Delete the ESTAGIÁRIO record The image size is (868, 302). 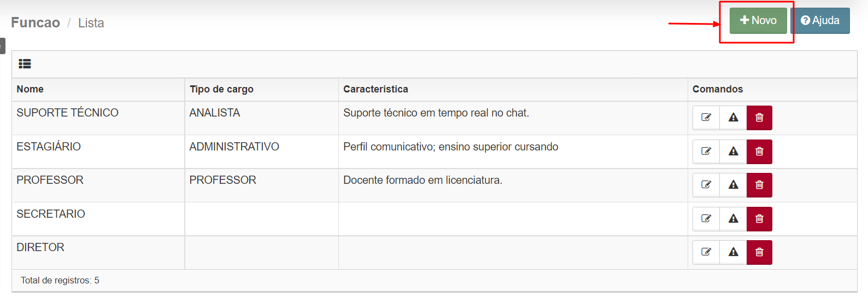coord(760,152)
